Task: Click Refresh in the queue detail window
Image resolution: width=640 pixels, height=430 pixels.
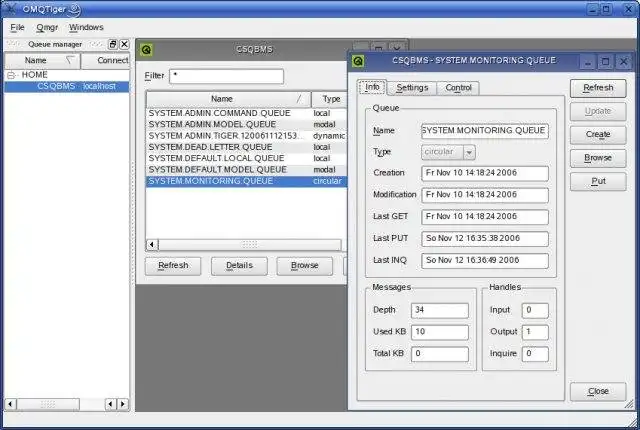Action: [598, 88]
